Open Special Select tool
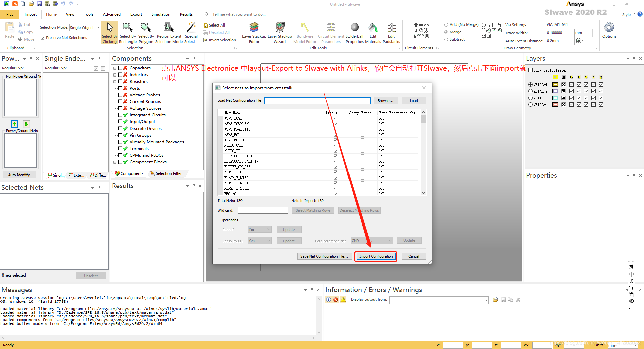 191,33
